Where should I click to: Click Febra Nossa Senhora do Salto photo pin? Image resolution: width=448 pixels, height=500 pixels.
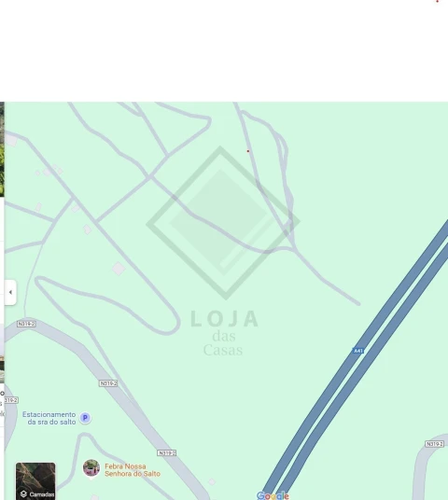91,468
